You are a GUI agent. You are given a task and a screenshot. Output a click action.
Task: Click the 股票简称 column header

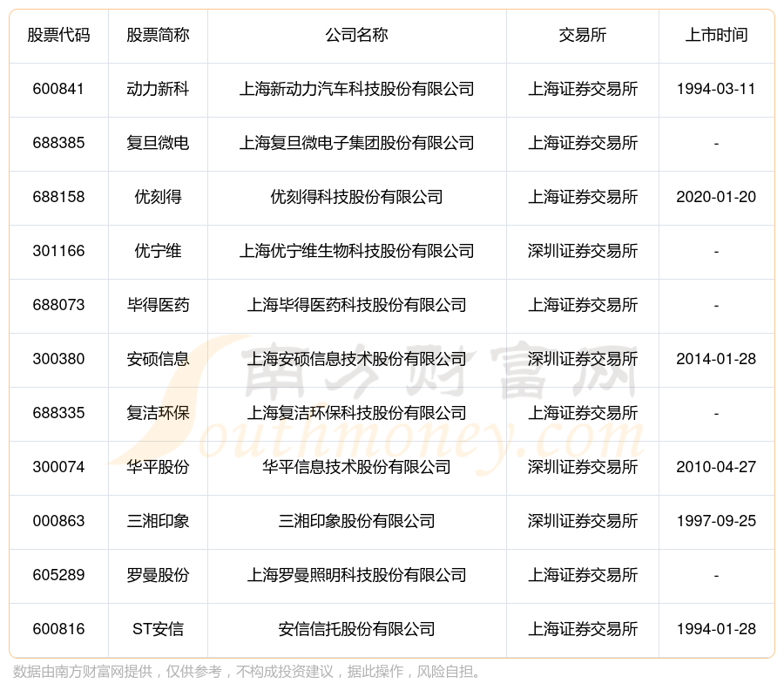point(158,35)
